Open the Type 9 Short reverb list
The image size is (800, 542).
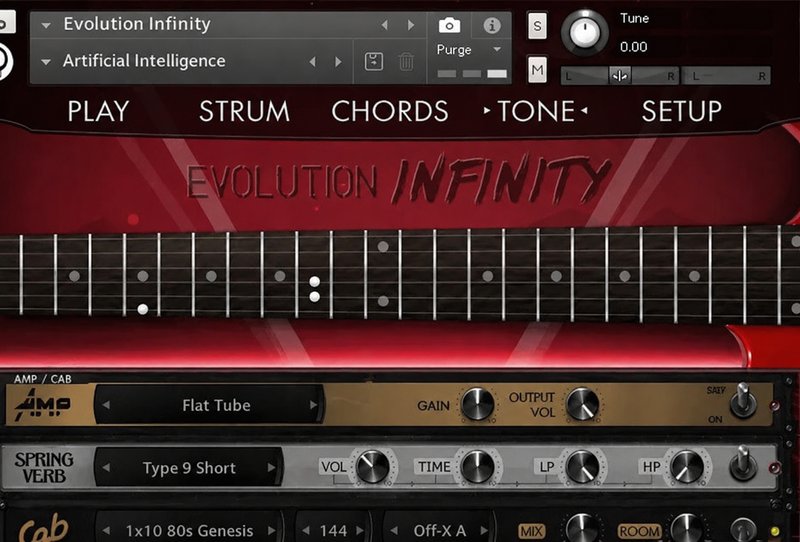point(189,467)
